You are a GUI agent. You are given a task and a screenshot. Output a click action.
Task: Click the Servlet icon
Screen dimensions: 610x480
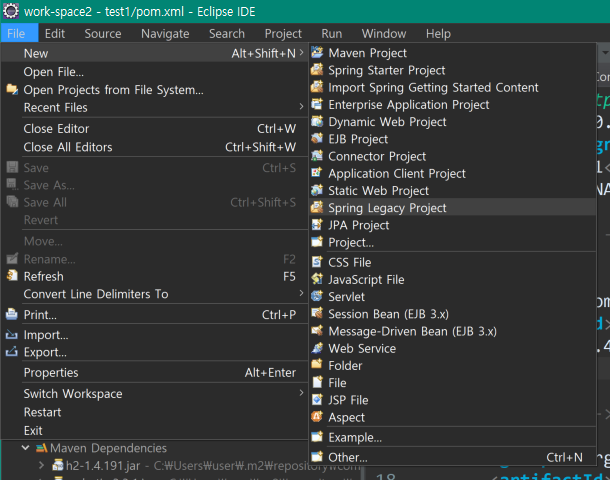click(317, 296)
